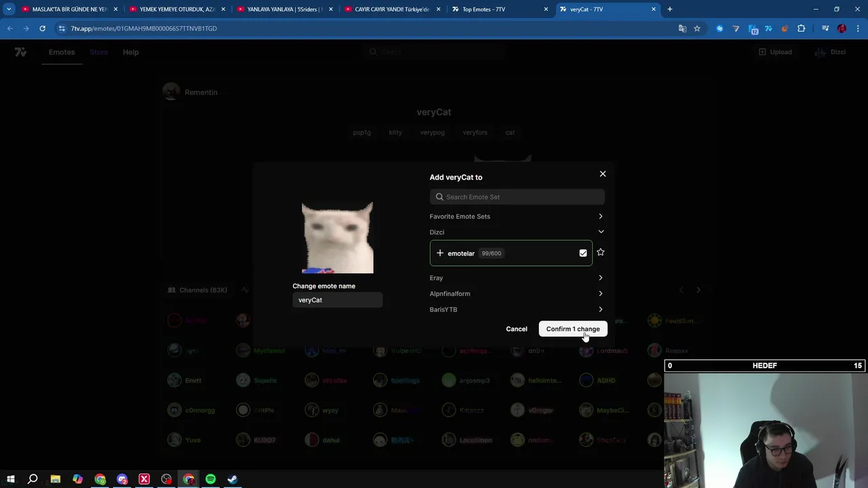The image size is (868, 488).
Task: Open Spotify from taskbar
Action: pyautogui.click(x=210, y=479)
